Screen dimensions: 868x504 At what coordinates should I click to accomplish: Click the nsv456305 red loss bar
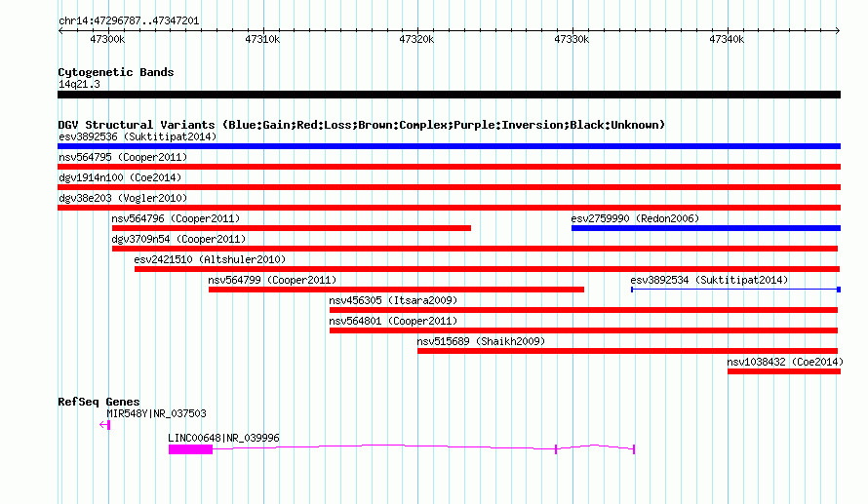pyautogui.click(x=583, y=310)
